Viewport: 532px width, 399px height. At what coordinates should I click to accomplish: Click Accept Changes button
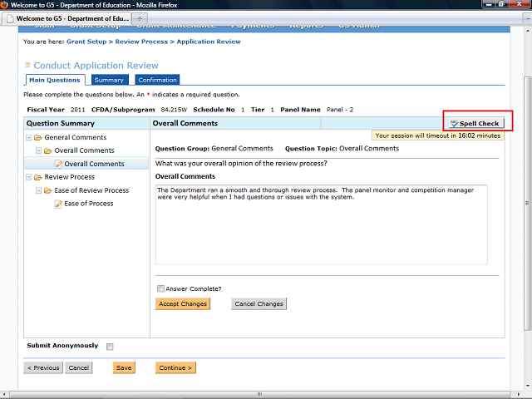click(x=183, y=303)
